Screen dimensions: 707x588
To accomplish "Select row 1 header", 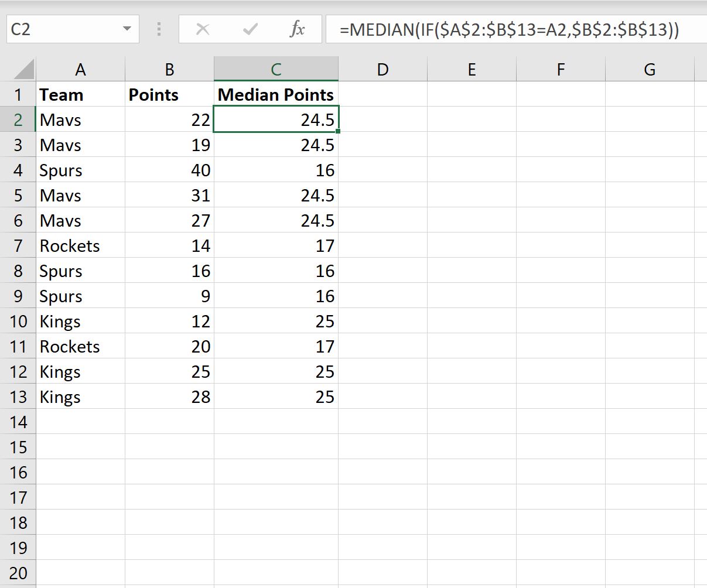I will 18,94.
